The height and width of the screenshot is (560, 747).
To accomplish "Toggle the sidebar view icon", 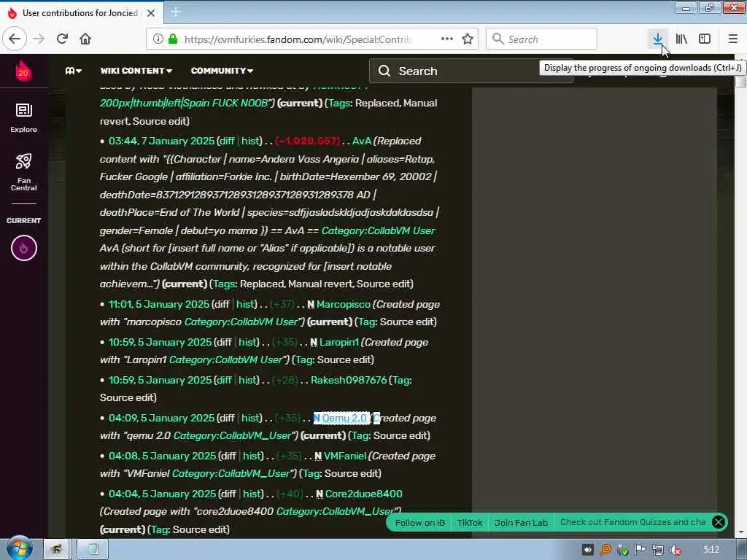I will (x=705, y=39).
